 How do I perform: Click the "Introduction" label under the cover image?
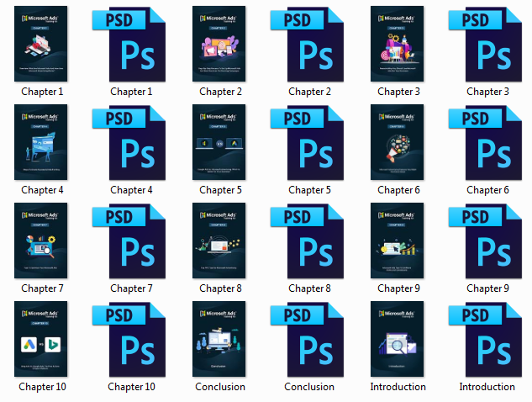click(x=398, y=387)
